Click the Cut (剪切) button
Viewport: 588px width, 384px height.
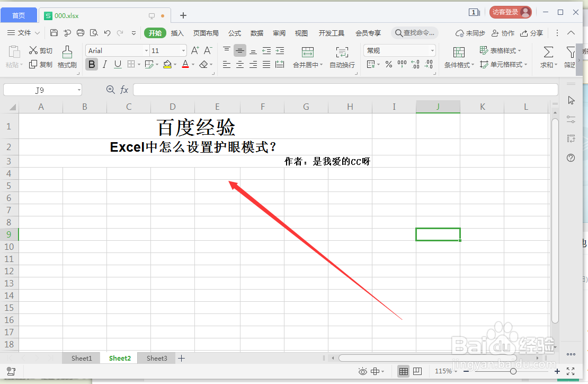pos(40,50)
